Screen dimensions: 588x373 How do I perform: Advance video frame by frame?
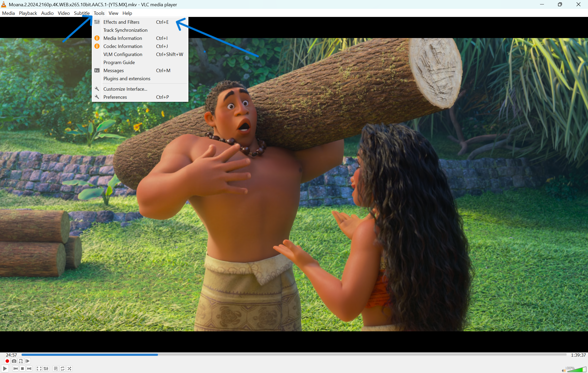(x=28, y=361)
